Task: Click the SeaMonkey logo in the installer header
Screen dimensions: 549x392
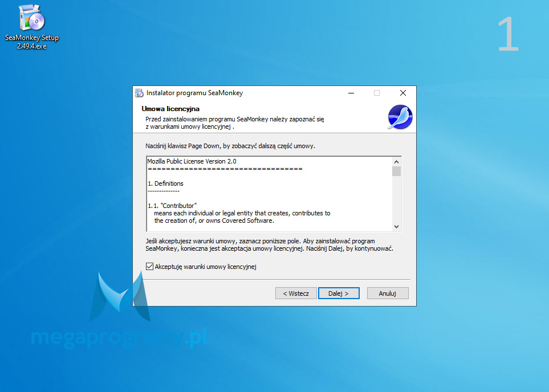Action: pos(400,117)
